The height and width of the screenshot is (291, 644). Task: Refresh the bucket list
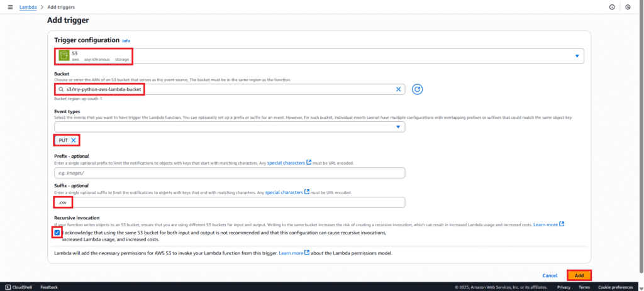(x=418, y=89)
